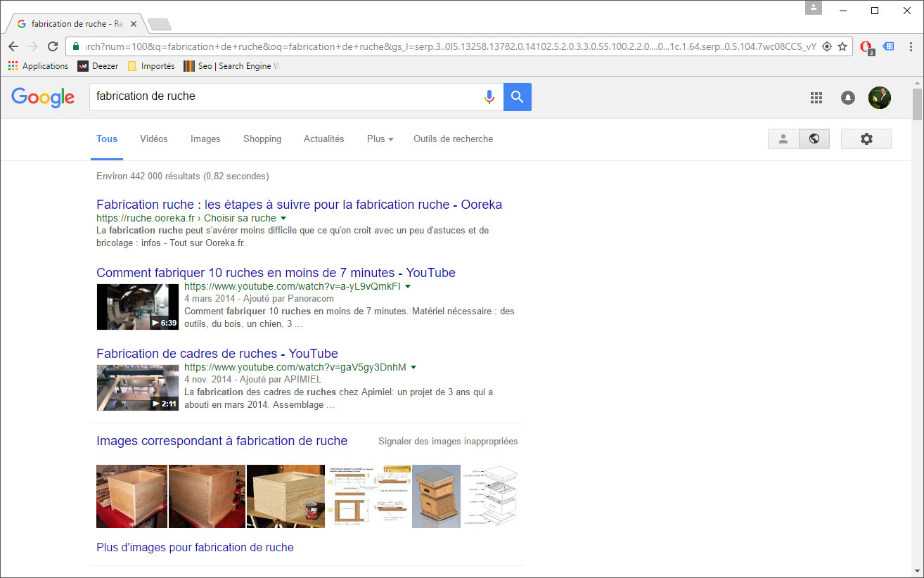Image resolution: width=924 pixels, height=578 pixels.
Task: Switch to the Vidéos tab
Action: tap(154, 139)
